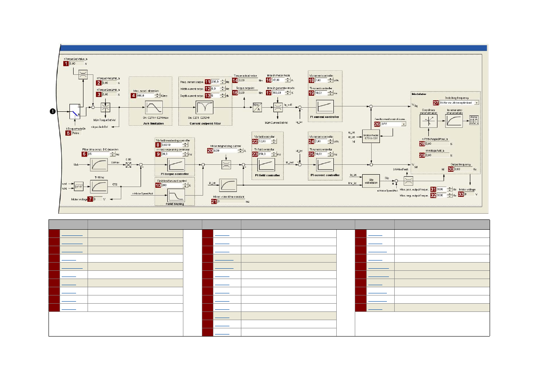Select the 0.95 multiplier block
This screenshot has width=555, height=392.
128,165
